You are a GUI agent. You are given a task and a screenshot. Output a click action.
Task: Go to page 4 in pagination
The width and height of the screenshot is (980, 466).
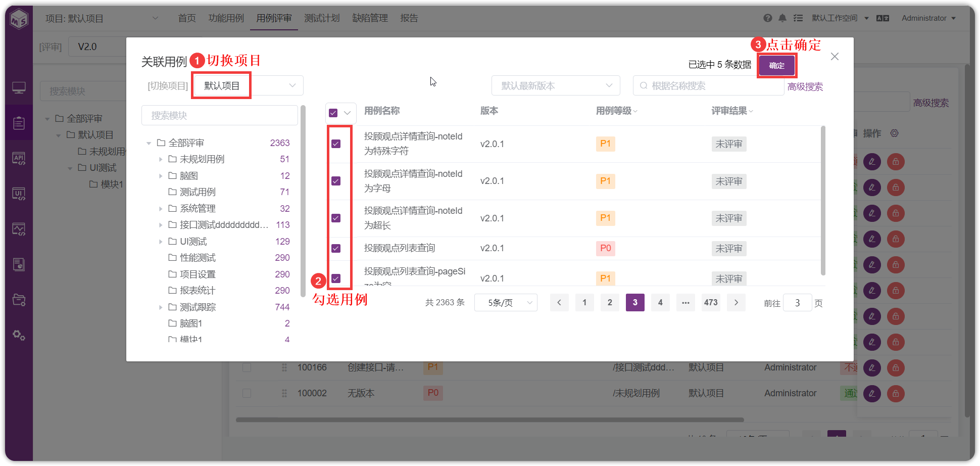coord(660,302)
